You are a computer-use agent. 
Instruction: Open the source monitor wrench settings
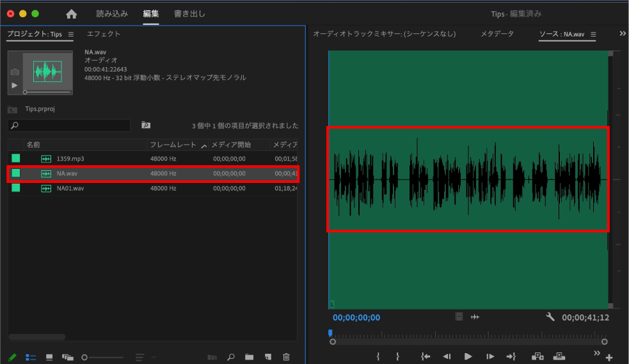pyautogui.click(x=550, y=317)
